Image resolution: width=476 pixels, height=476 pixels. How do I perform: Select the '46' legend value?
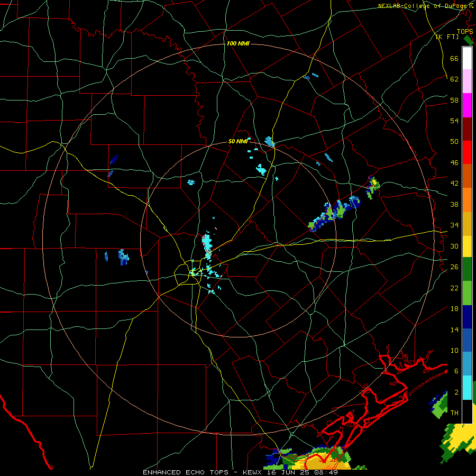point(454,163)
